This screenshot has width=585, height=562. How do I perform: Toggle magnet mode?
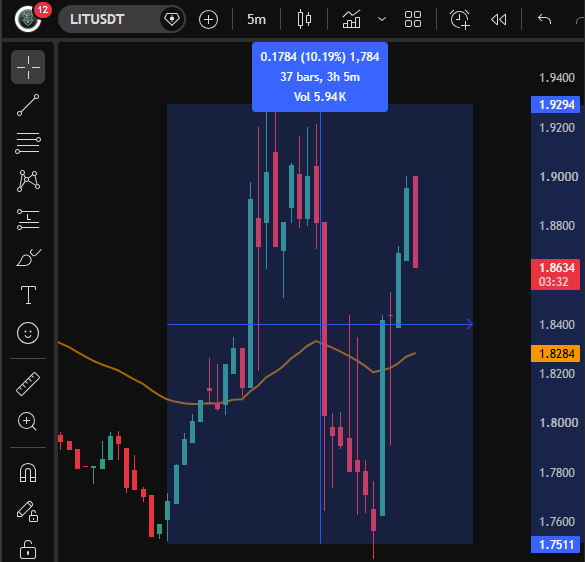click(28, 472)
